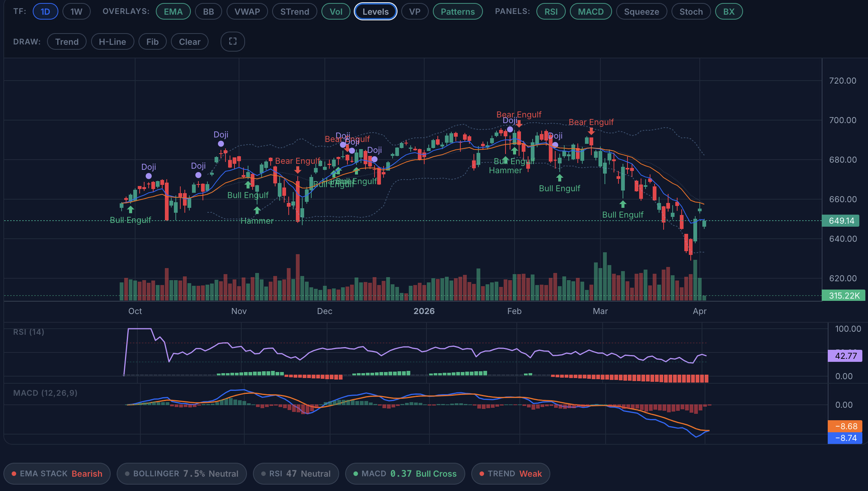Disable the RSI panel
The width and height of the screenshot is (868, 491).
[x=551, y=12]
